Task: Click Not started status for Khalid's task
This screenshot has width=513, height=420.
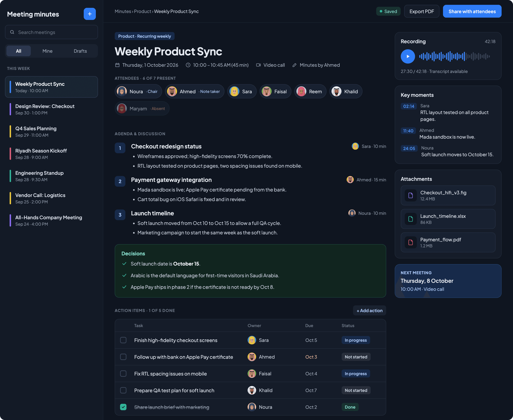Action: coord(356,390)
